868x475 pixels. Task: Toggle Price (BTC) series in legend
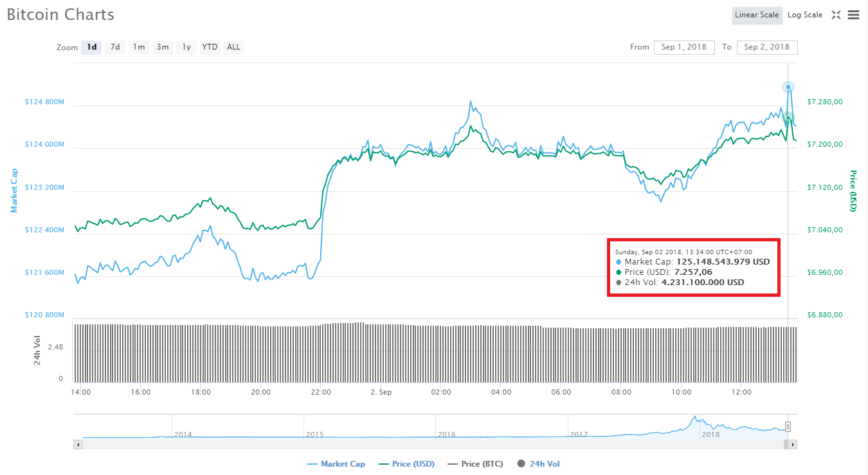475,464
